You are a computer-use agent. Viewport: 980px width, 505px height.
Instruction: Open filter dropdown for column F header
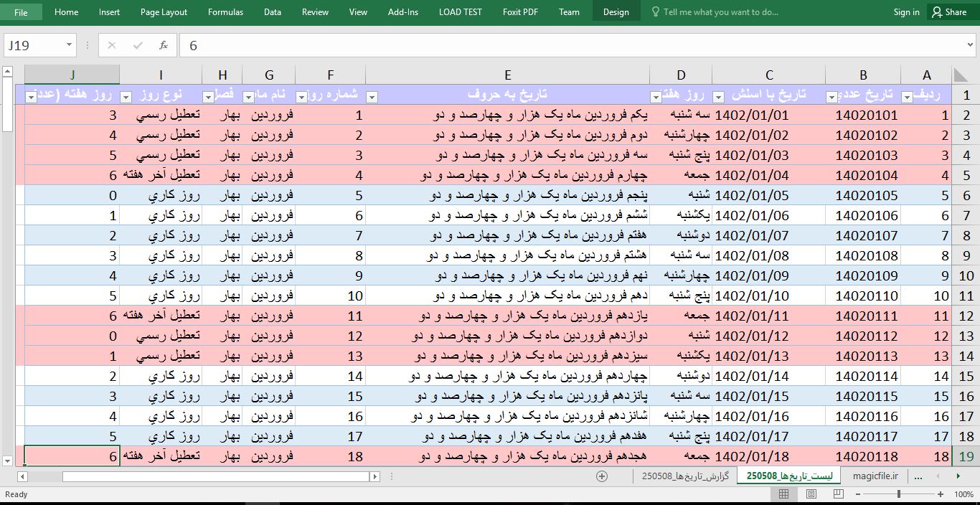[301, 97]
